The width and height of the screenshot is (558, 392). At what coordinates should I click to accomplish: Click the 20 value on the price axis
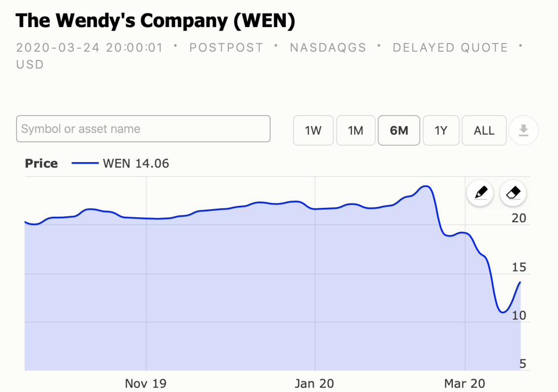[x=519, y=218]
